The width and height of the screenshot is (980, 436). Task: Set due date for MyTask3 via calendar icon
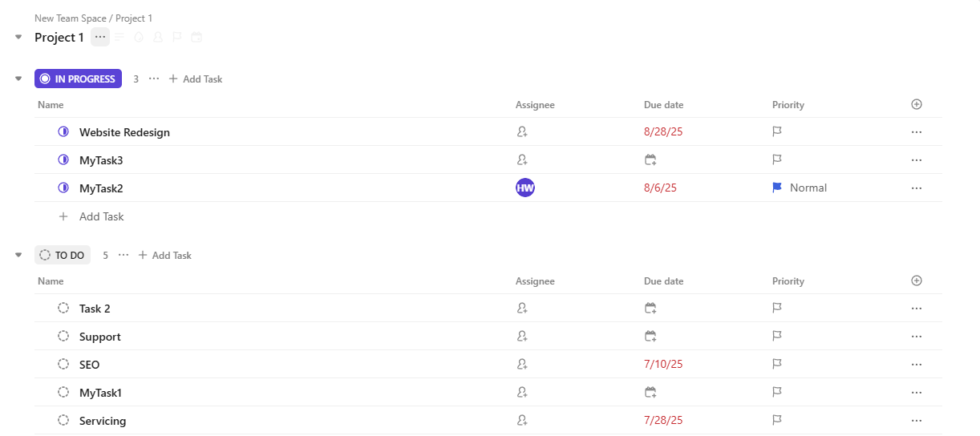tap(650, 160)
